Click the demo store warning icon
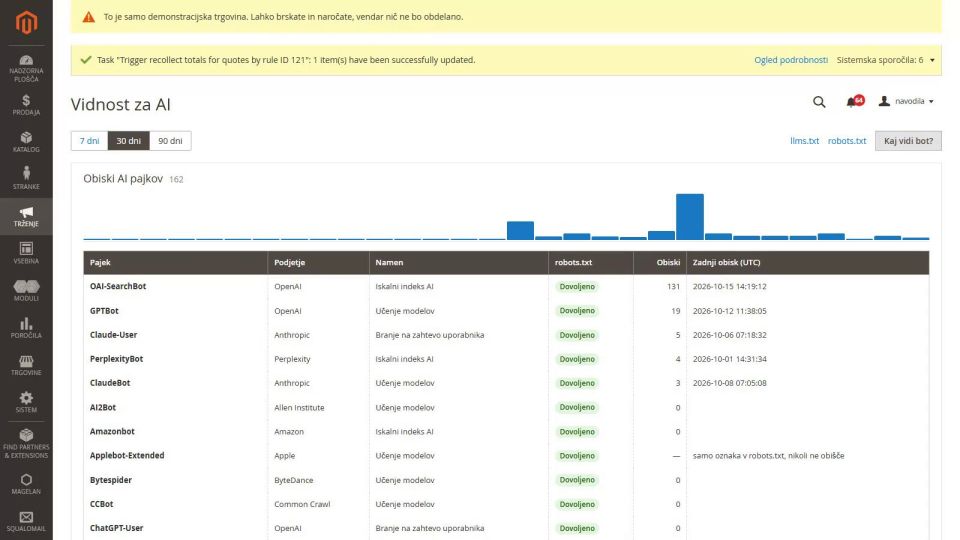The image size is (960, 540). coord(89,17)
